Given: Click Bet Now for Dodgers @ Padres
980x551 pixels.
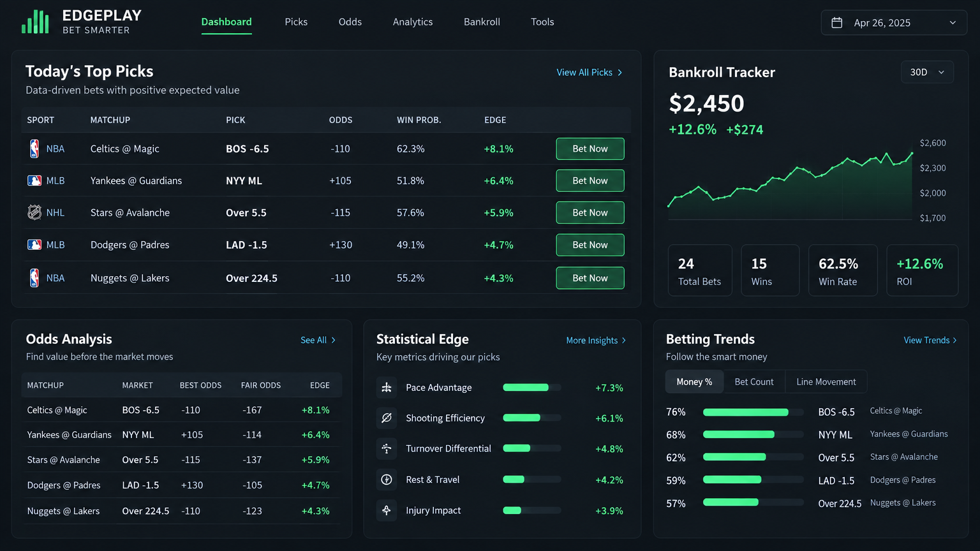Looking at the screenshot, I should 590,245.
